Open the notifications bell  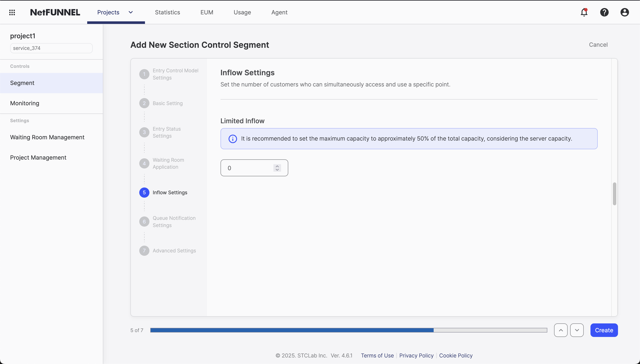point(584,12)
